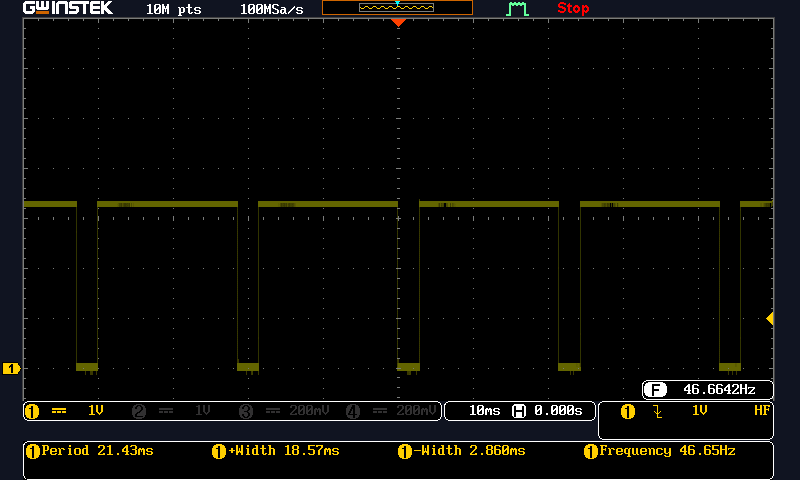
Task: Click channel icon beside Frequency measurement
Action: 591,451
